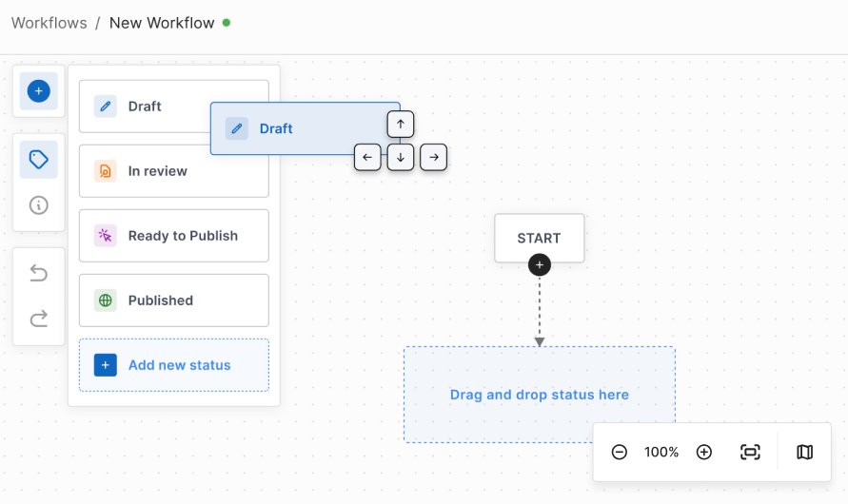Click the Published globe icon
The height and width of the screenshot is (504, 848).
106,300
